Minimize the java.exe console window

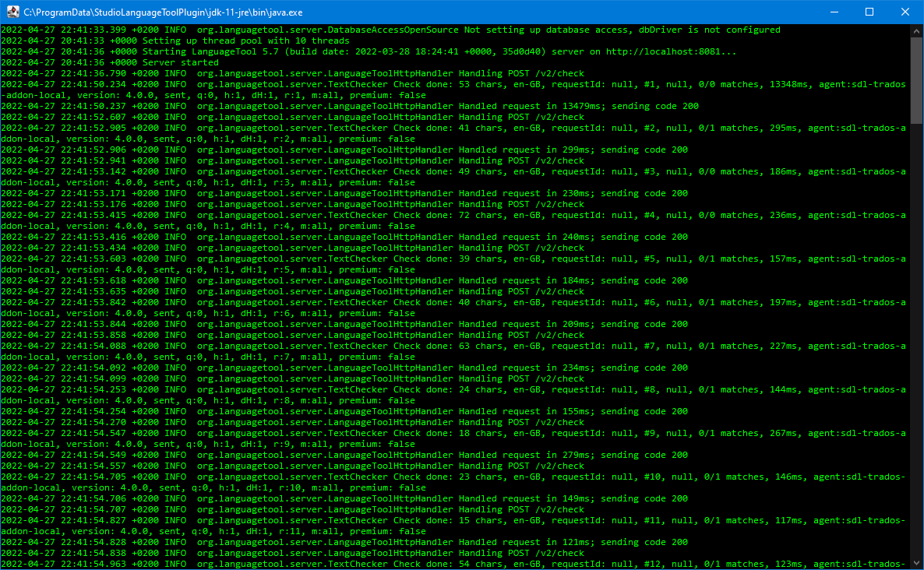click(834, 12)
